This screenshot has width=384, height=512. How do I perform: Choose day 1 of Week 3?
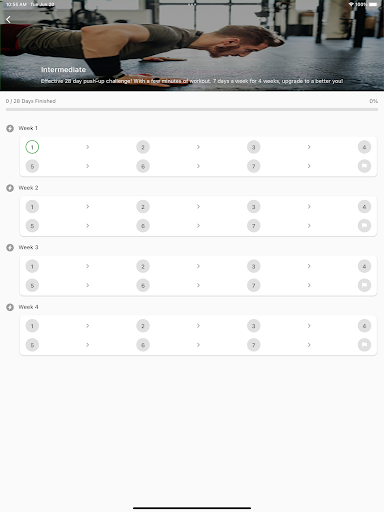32,266
